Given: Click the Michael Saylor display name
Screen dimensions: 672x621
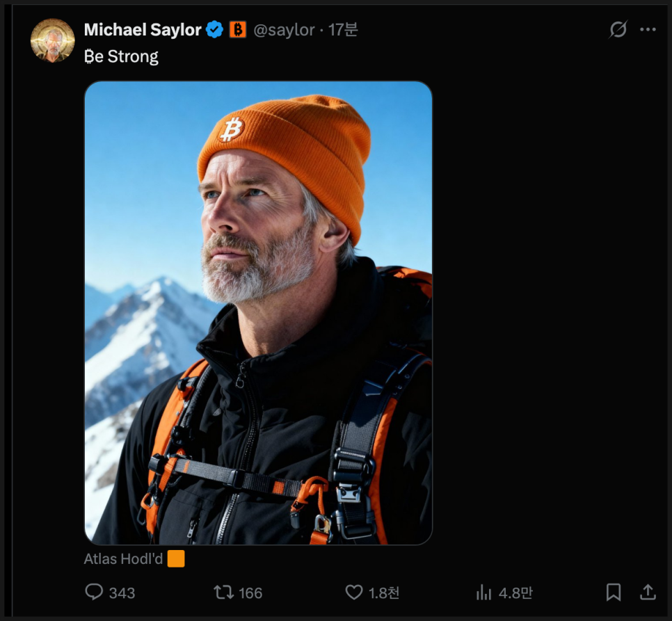Looking at the screenshot, I should pos(143,30).
